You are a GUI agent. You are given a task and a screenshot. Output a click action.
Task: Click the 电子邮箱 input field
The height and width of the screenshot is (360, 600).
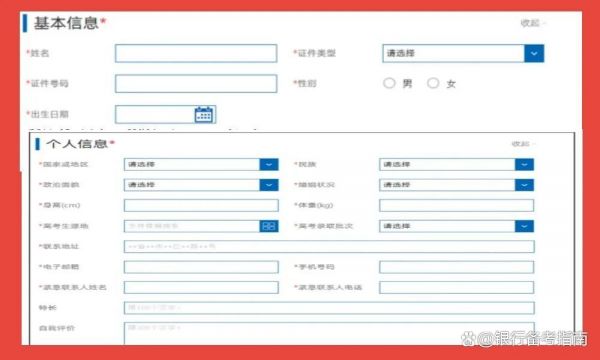[x=201, y=267]
